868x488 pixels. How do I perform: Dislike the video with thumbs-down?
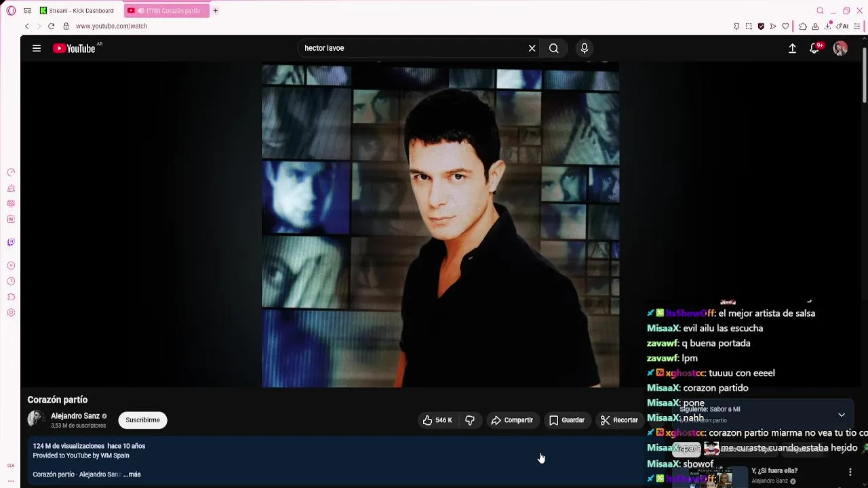(470, 420)
